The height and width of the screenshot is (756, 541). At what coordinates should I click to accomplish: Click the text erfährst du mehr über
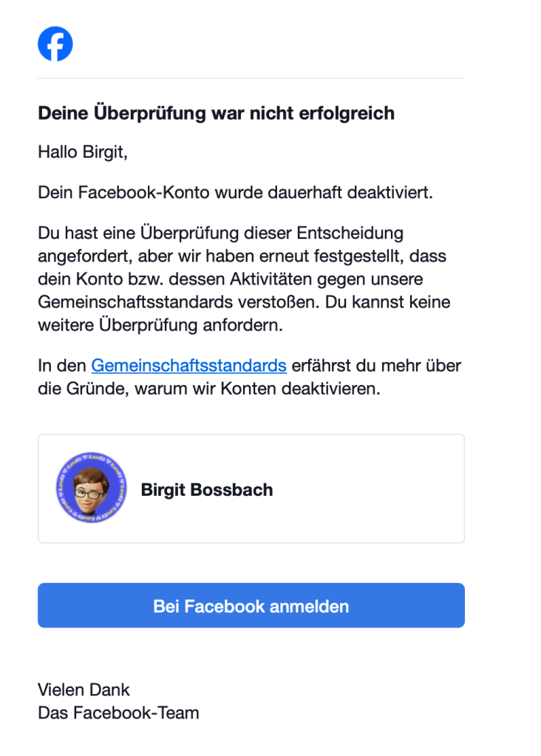click(x=376, y=365)
